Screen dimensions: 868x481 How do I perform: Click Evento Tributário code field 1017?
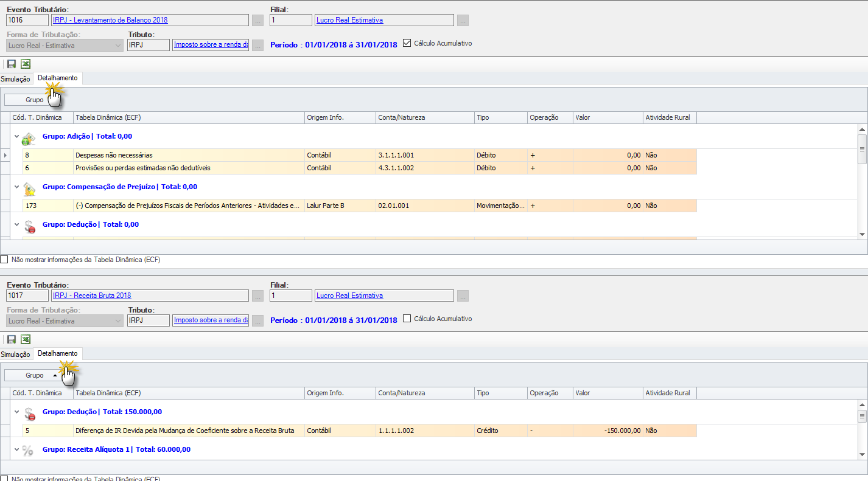coord(27,296)
